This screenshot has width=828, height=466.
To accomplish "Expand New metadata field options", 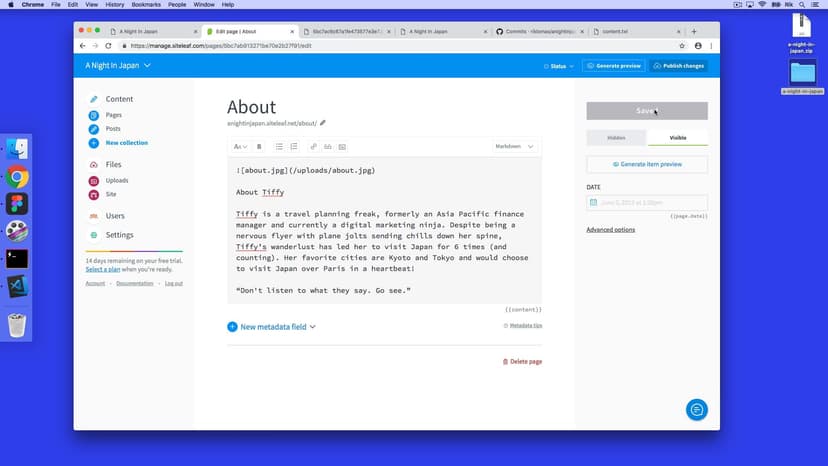I will coord(313,327).
